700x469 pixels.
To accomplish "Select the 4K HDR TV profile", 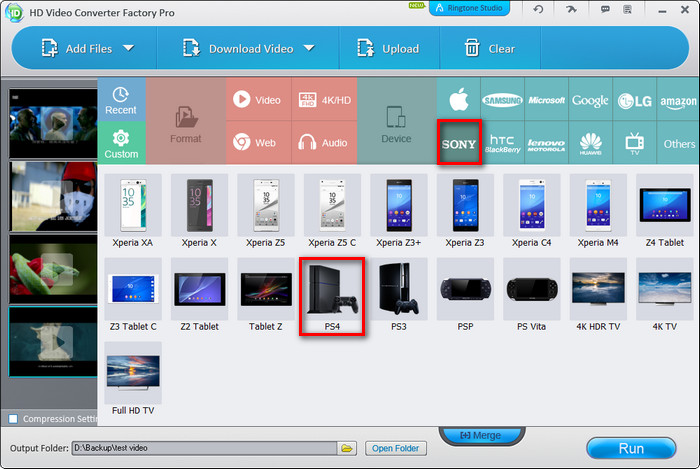I will 598,295.
